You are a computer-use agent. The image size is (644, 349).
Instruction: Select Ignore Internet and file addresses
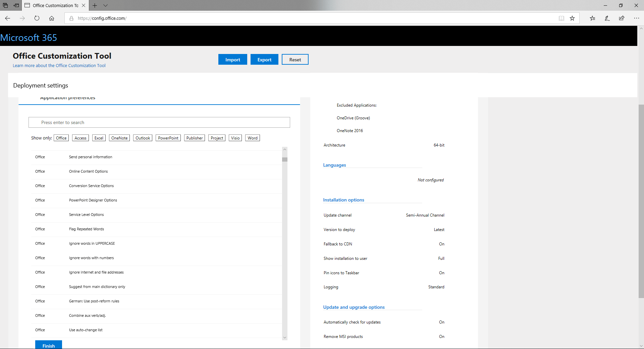coord(157,272)
